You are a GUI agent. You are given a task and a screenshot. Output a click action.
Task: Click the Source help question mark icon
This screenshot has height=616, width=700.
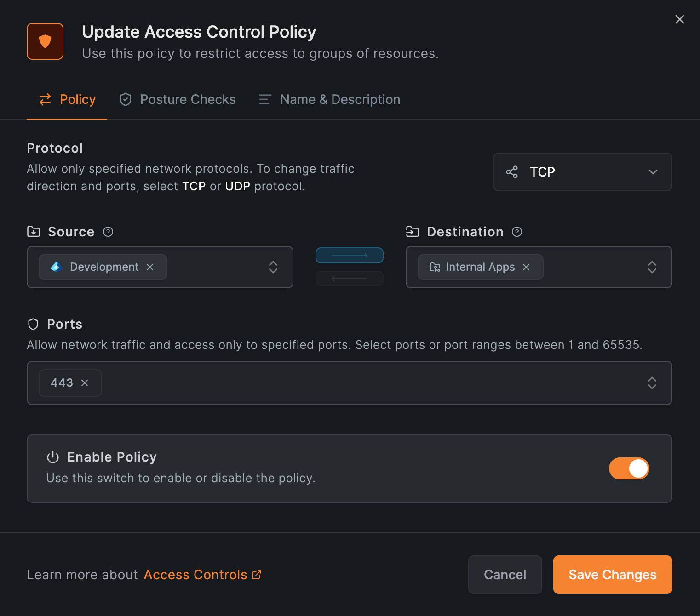(x=108, y=232)
